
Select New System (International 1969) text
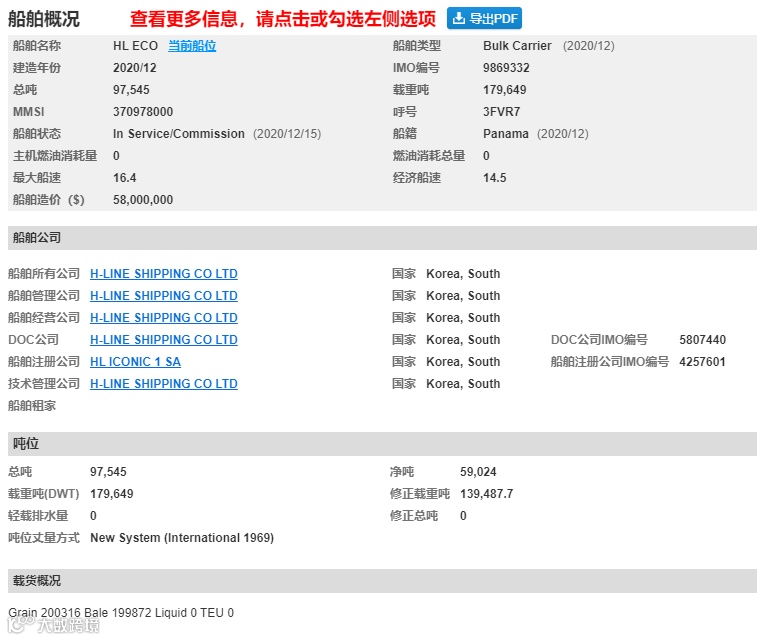pyautogui.click(x=182, y=538)
